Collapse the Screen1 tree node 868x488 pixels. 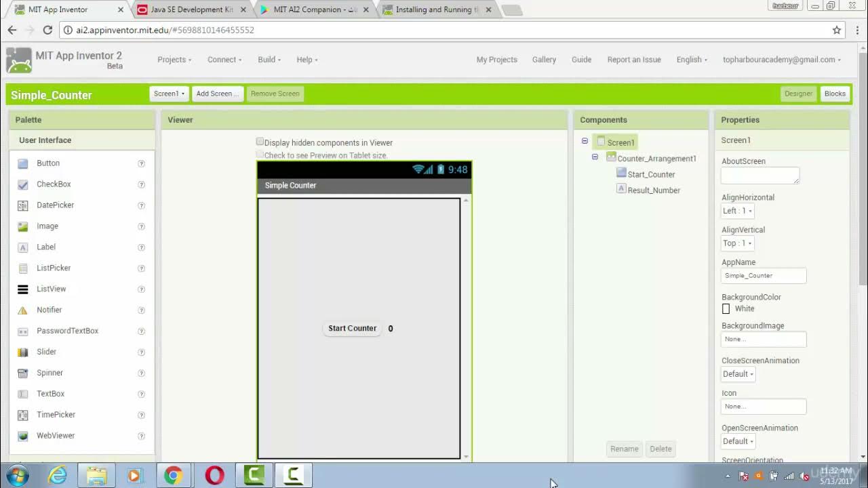click(585, 141)
